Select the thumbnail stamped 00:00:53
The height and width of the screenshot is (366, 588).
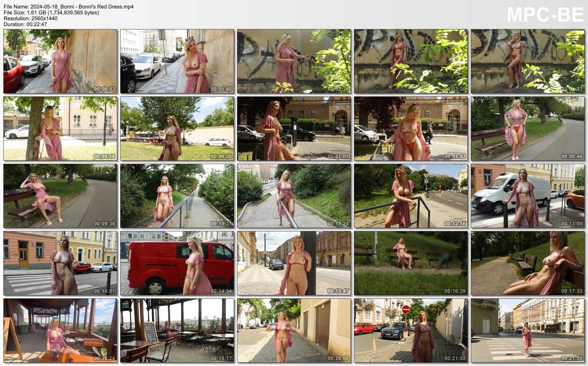(60, 61)
